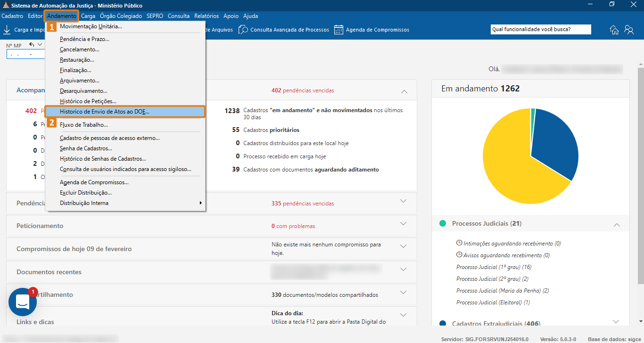Click the system logo icon in the title bar
Image resolution: width=644 pixels, height=343 pixels.
tap(6, 5)
